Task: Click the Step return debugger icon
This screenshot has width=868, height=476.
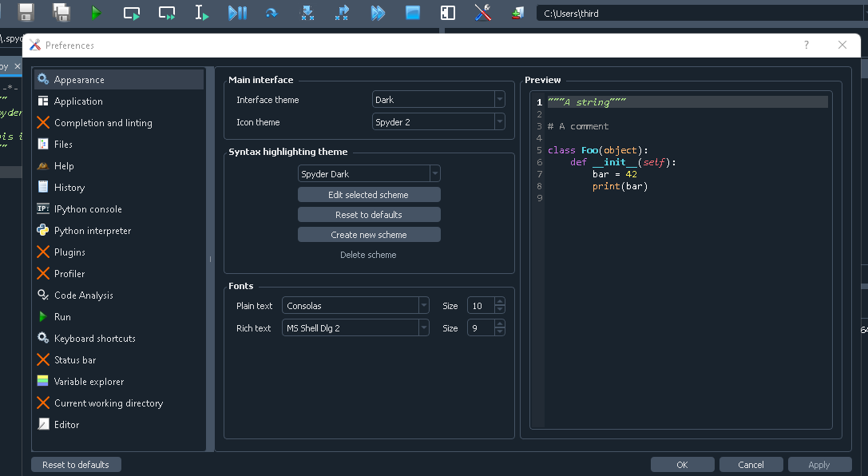Action: 342,13
